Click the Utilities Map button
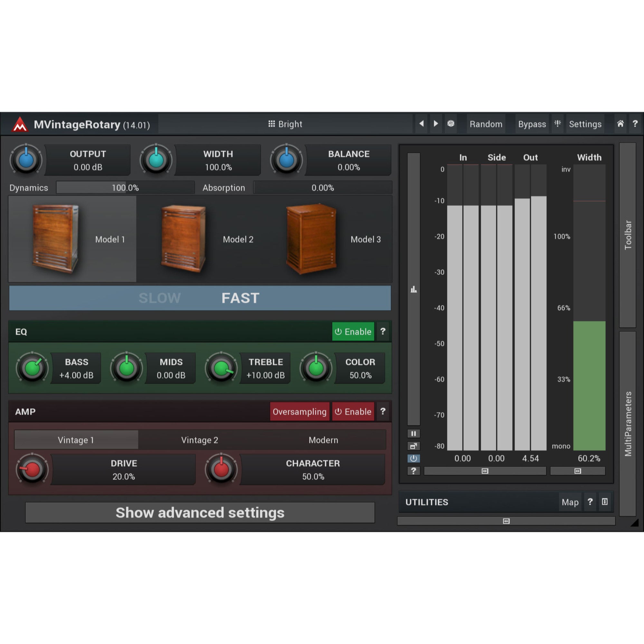This screenshot has height=644, width=644. [x=570, y=502]
